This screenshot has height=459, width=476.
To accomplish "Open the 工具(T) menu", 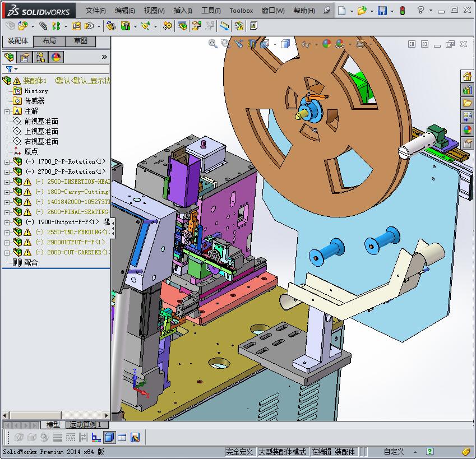I will tap(211, 11).
